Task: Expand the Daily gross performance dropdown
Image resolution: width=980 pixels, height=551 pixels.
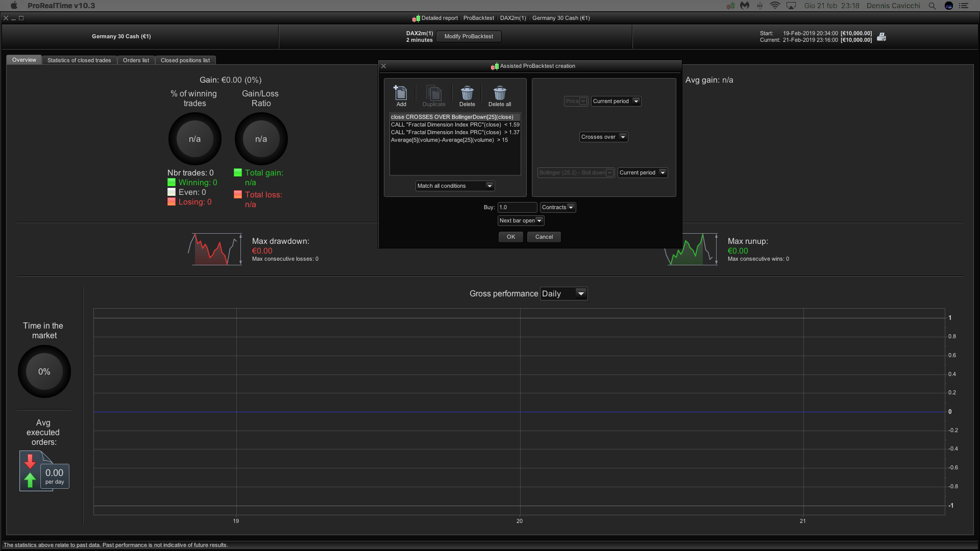Action: click(x=563, y=293)
